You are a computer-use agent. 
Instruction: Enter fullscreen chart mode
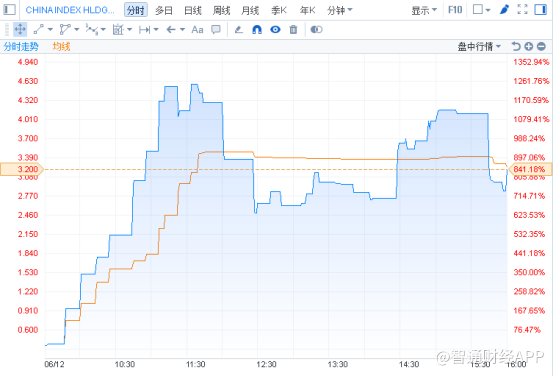[523, 10]
